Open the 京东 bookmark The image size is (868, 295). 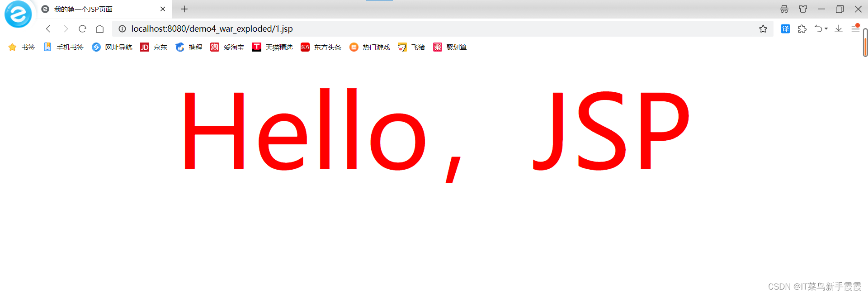[154, 47]
